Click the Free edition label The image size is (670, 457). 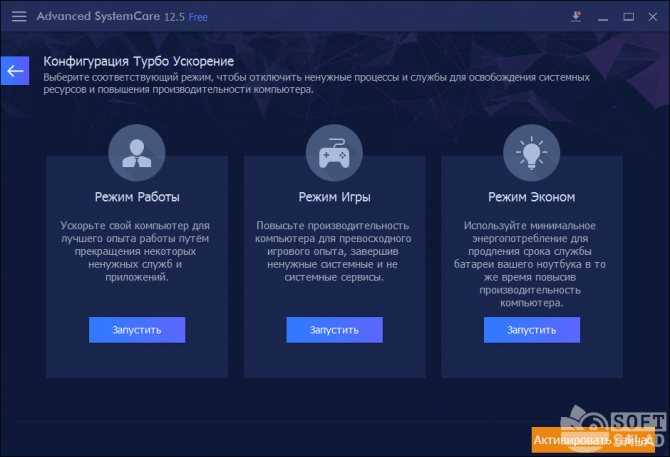coord(198,17)
